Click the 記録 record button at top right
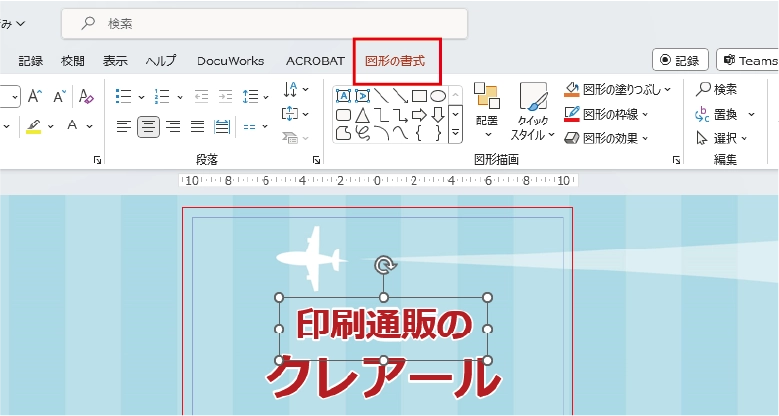The height and width of the screenshot is (416, 779). [x=680, y=60]
